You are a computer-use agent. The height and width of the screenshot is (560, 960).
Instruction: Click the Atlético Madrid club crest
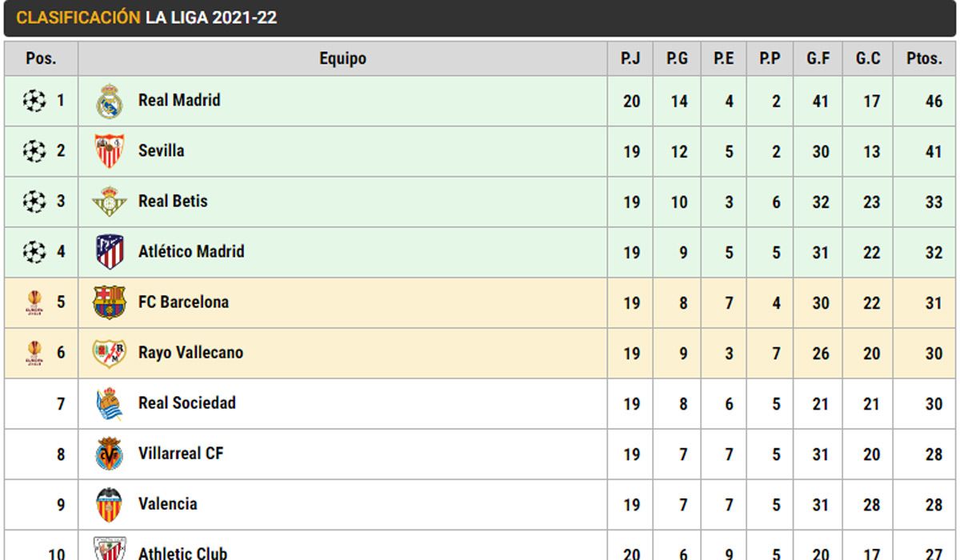pos(110,252)
